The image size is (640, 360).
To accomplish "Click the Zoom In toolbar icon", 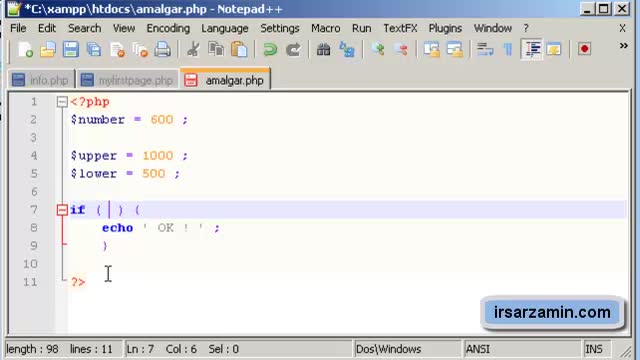I will tap(378, 49).
